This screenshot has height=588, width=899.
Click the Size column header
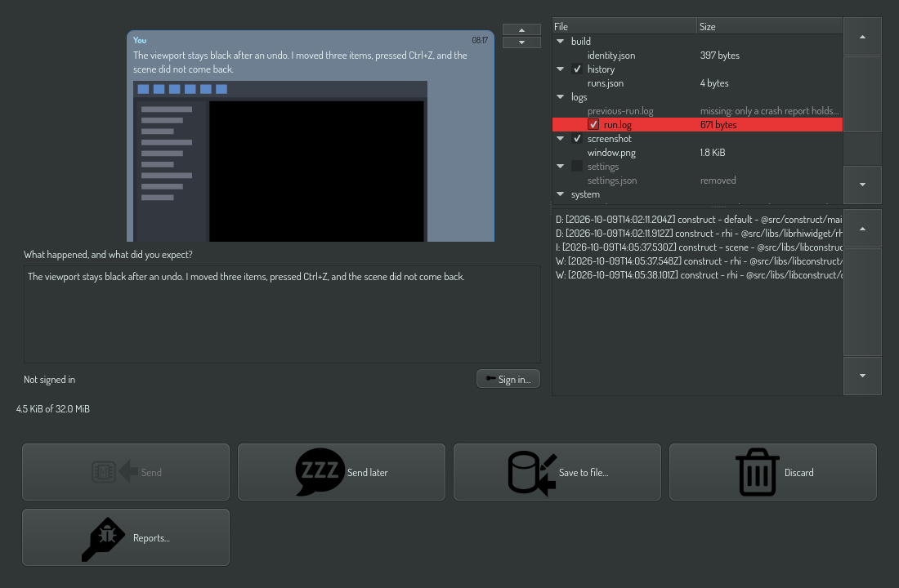click(770, 26)
